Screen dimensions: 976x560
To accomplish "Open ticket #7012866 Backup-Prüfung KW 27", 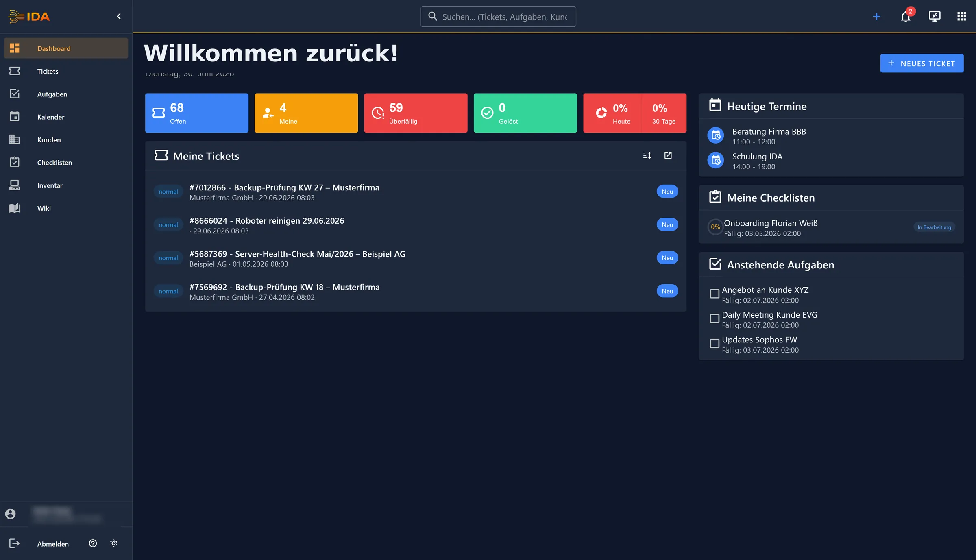I will point(416,192).
